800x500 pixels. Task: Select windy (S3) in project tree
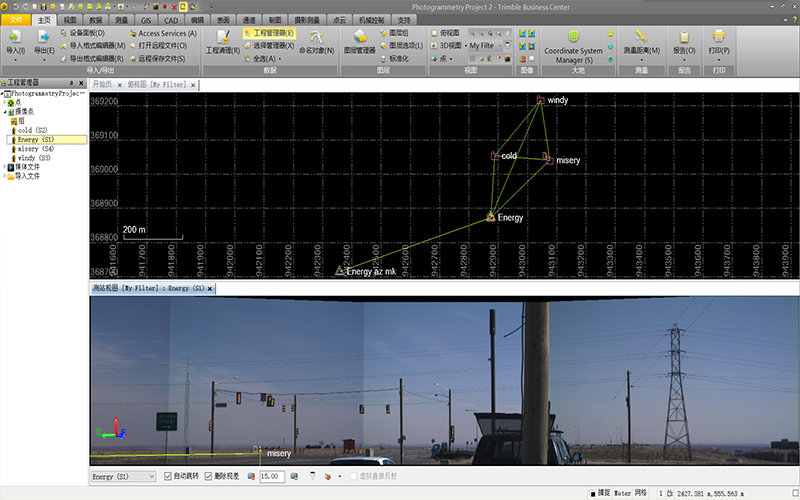pos(34,158)
